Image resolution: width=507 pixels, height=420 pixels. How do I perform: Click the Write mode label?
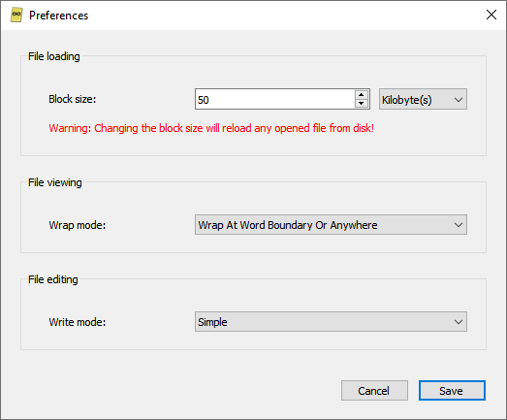point(78,322)
